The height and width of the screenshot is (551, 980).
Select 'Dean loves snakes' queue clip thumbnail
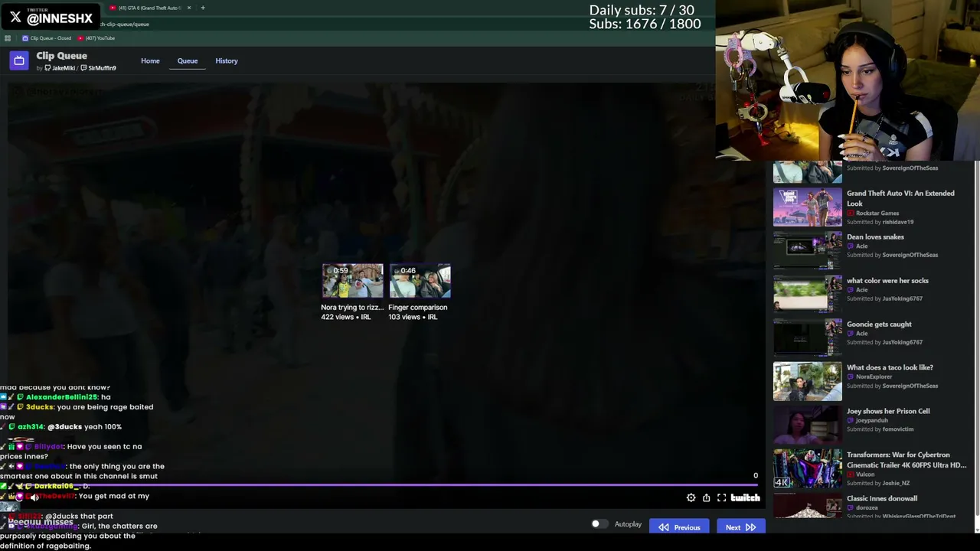[x=807, y=251]
